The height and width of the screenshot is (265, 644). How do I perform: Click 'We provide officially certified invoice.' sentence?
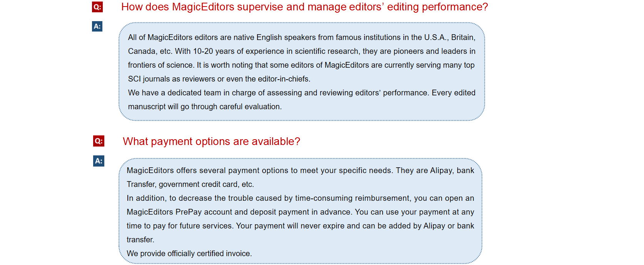click(189, 253)
